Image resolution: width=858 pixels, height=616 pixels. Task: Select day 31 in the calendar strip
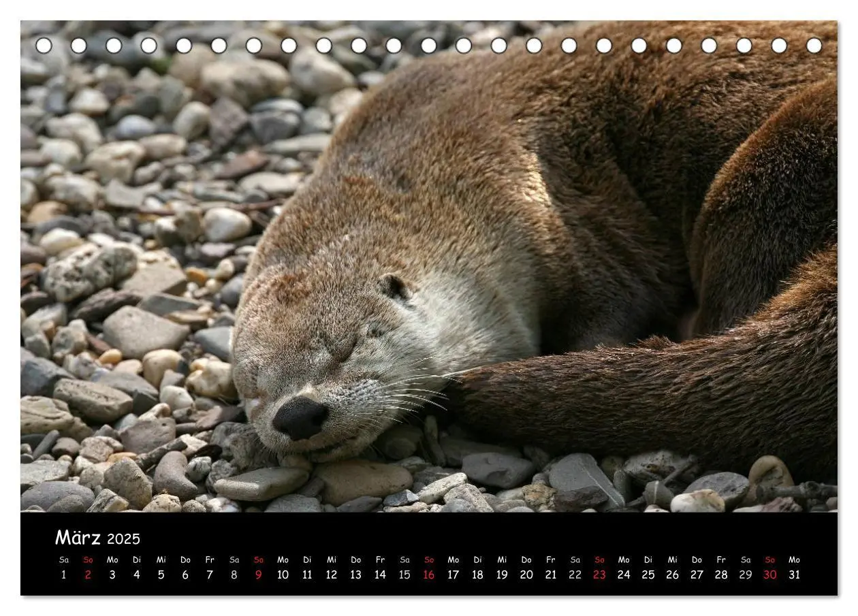click(x=794, y=574)
